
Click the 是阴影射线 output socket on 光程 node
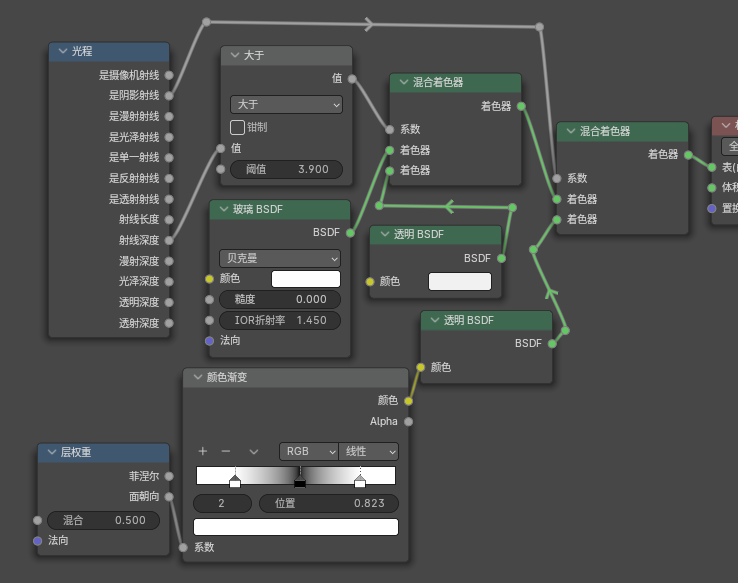point(168,95)
